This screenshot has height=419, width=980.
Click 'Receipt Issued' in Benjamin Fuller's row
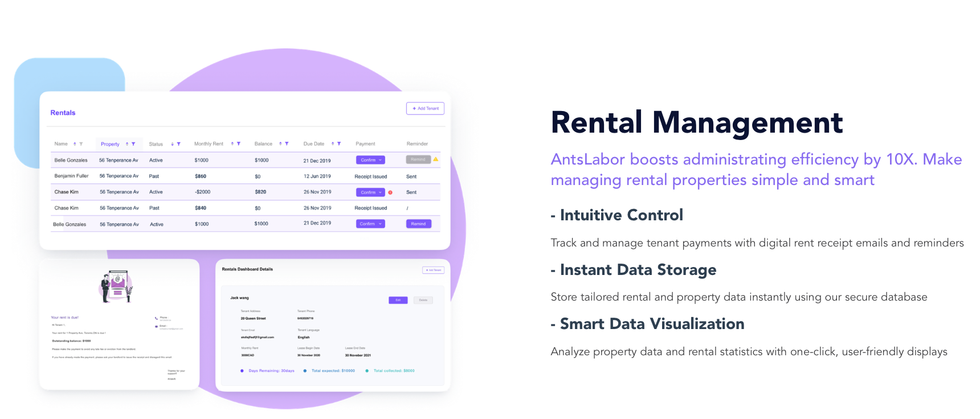click(x=371, y=176)
